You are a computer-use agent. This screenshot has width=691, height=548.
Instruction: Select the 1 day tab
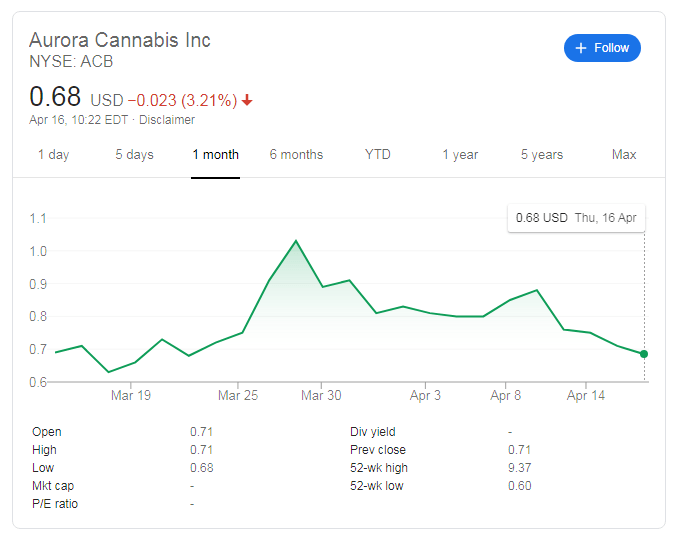pyautogui.click(x=54, y=155)
